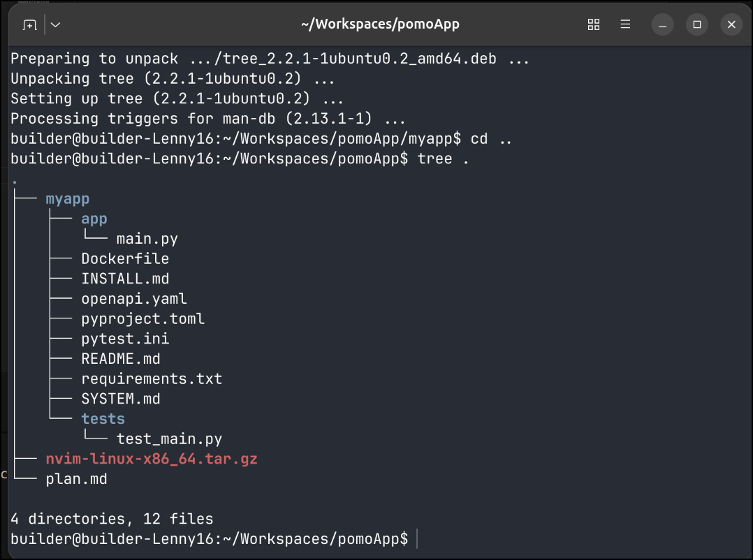
Task: Click the openapi.yaml file name
Action: point(134,299)
